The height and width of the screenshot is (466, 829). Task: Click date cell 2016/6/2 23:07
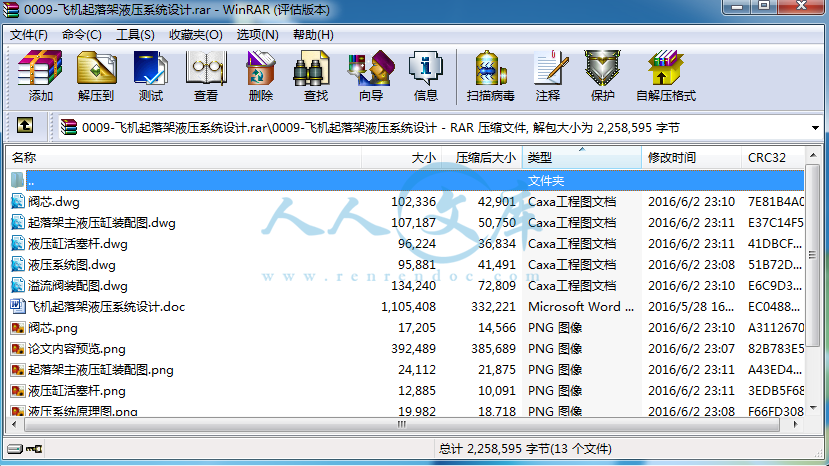(x=692, y=349)
